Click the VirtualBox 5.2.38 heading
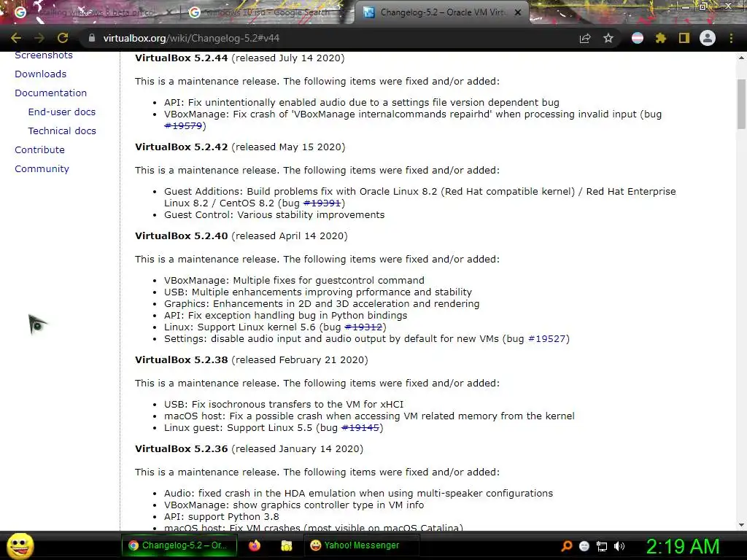 pos(182,360)
